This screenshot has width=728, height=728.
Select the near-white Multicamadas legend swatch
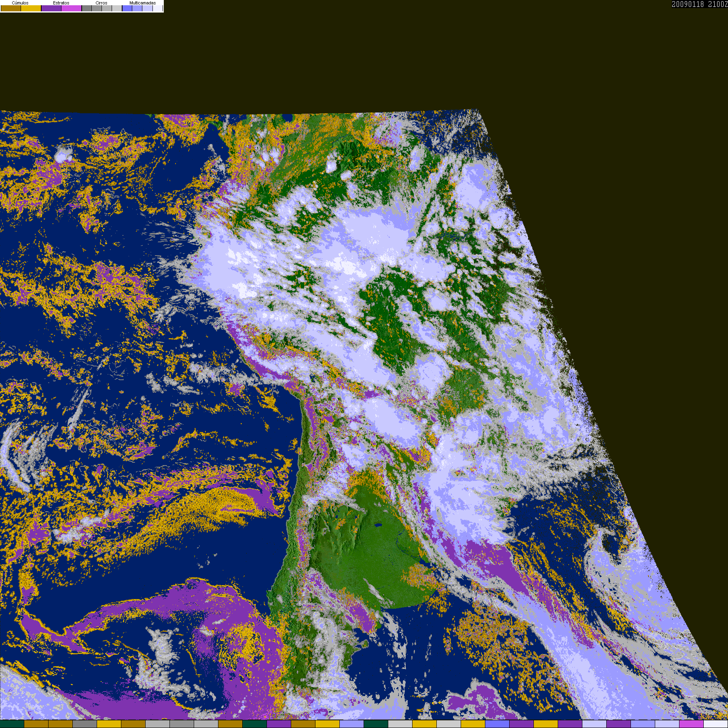pyautogui.click(x=157, y=8)
